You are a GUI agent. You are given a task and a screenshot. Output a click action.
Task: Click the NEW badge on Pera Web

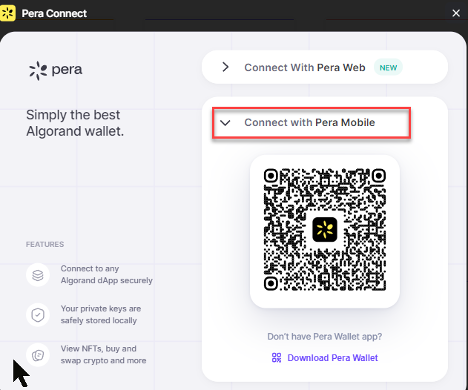[388, 68]
